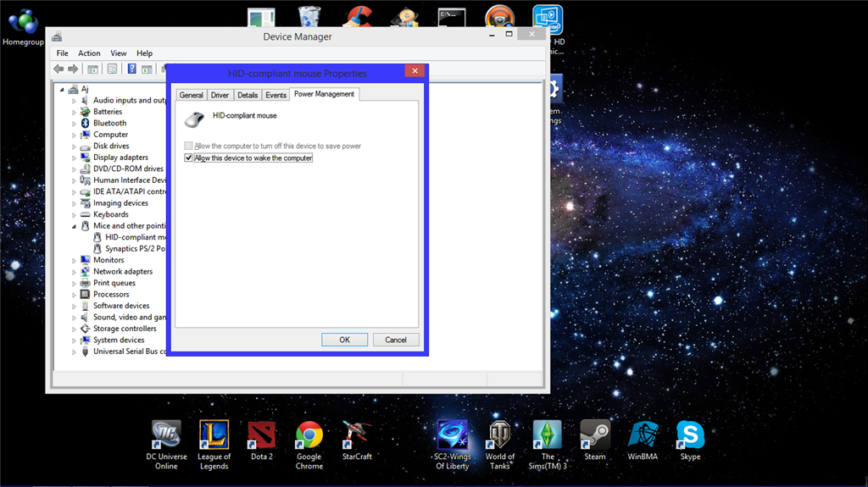Launch Dota 2 shortcut
The height and width of the screenshot is (487, 868).
(x=261, y=440)
